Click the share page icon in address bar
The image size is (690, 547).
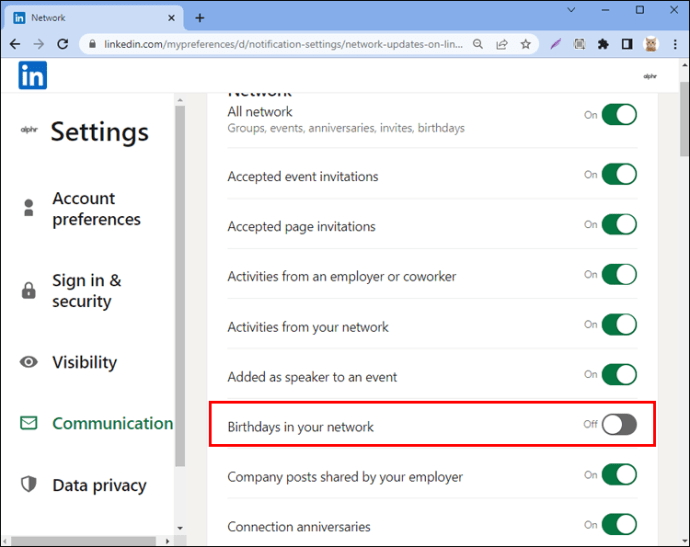tap(501, 44)
